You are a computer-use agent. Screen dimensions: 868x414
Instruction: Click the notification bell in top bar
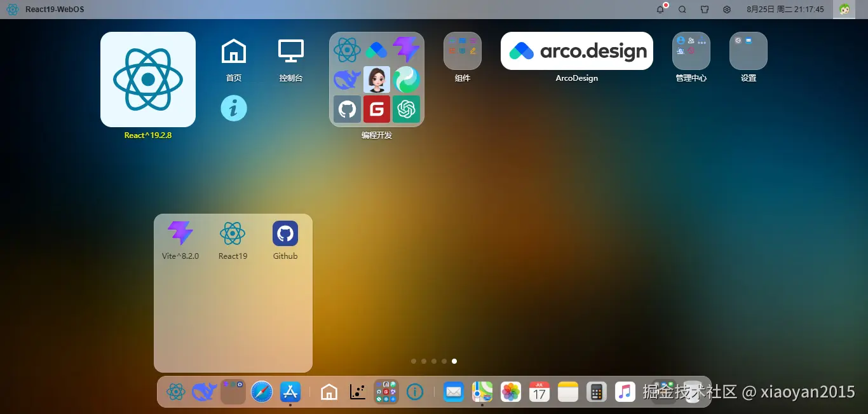(660, 10)
